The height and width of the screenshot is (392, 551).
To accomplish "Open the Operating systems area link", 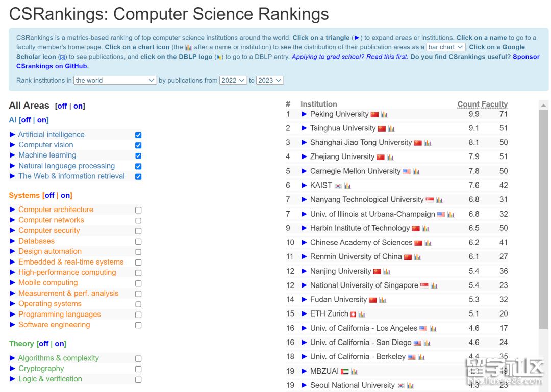I will tap(50, 304).
